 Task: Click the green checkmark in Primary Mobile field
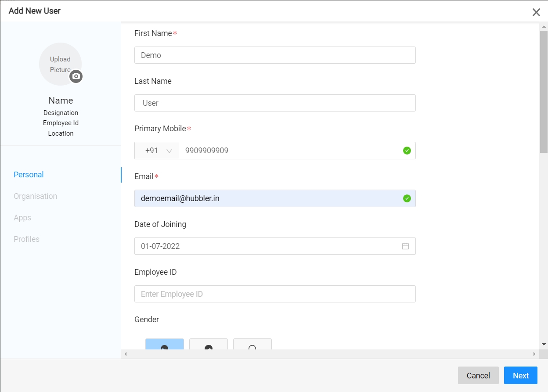tap(407, 151)
